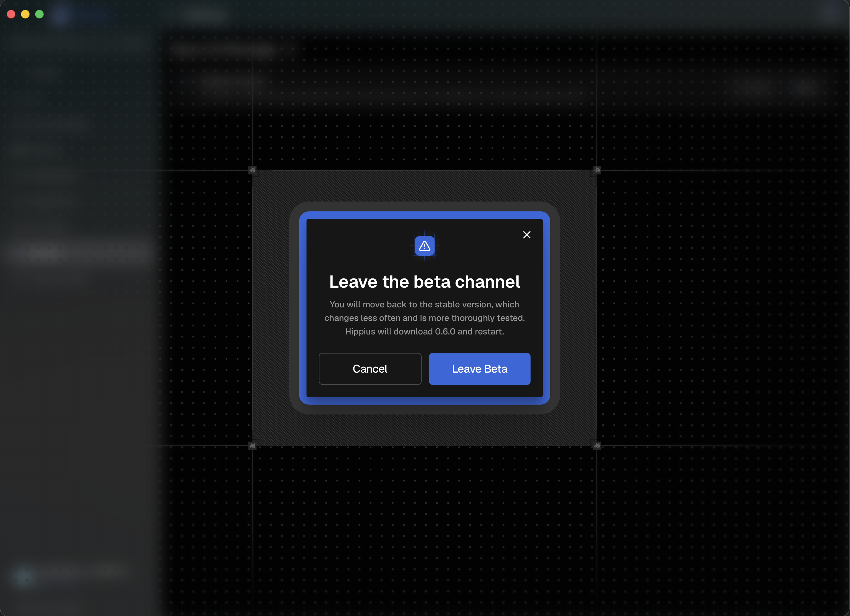Click the blue warning triangle icon
850x616 pixels.
click(425, 246)
